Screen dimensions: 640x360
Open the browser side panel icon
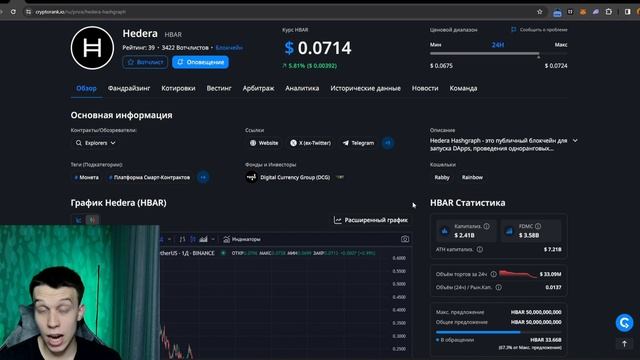tap(627, 12)
